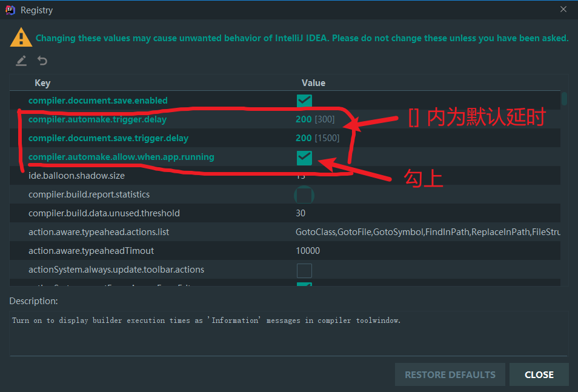The width and height of the screenshot is (578, 392).
Task: Click the Key column header
Action: click(x=42, y=83)
